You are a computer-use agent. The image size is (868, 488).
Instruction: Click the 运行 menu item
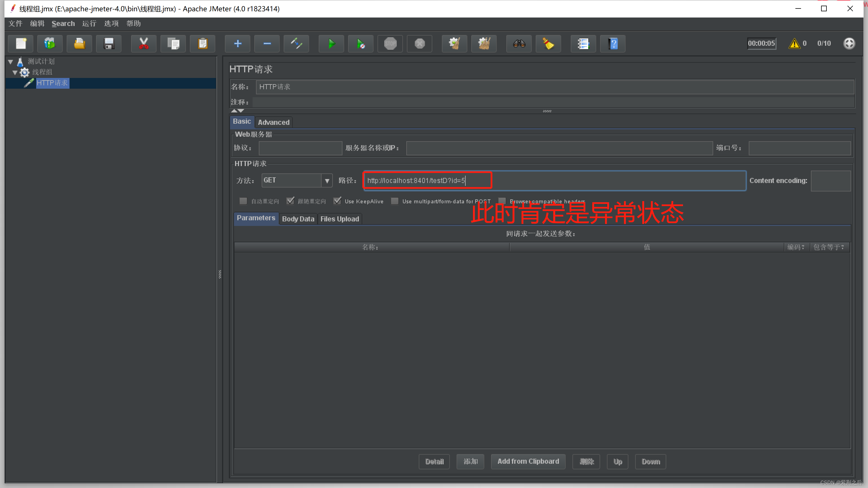88,23
